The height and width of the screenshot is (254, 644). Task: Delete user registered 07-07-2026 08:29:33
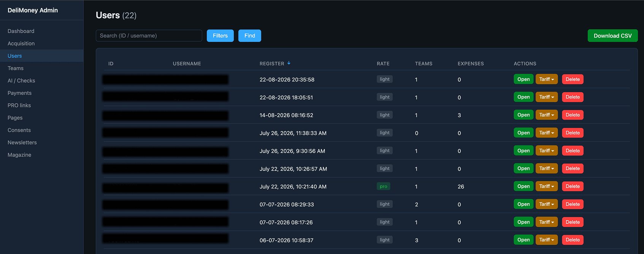573,204
